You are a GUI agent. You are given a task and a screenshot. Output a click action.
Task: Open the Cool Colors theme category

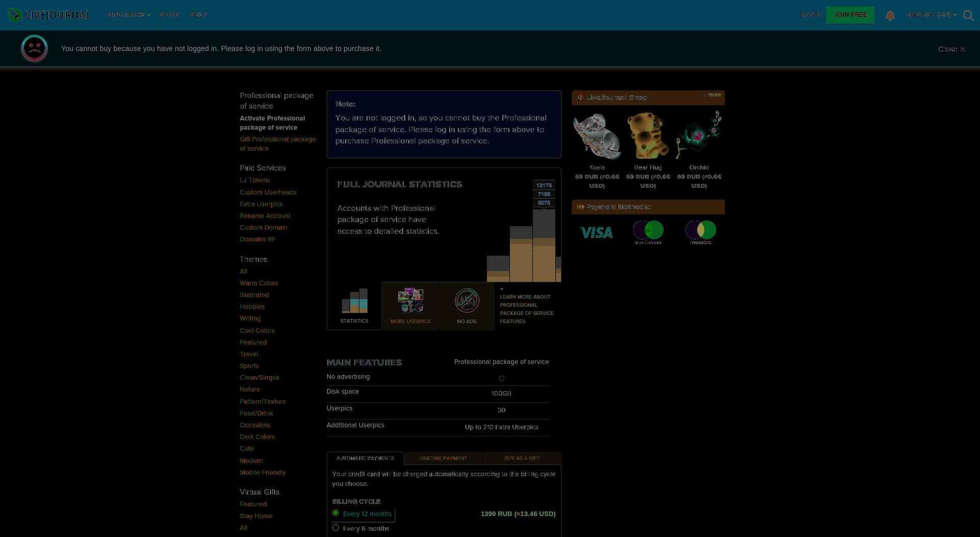tap(257, 331)
